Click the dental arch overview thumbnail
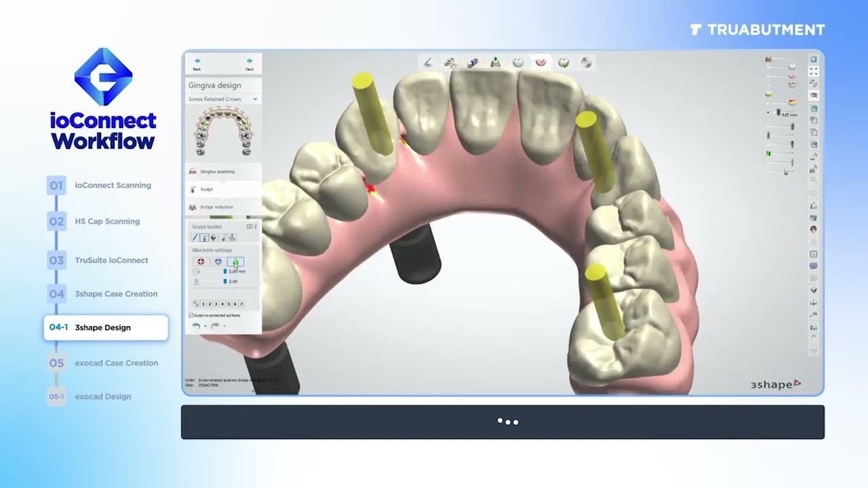The height and width of the screenshot is (488, 868). pos(222,133)
